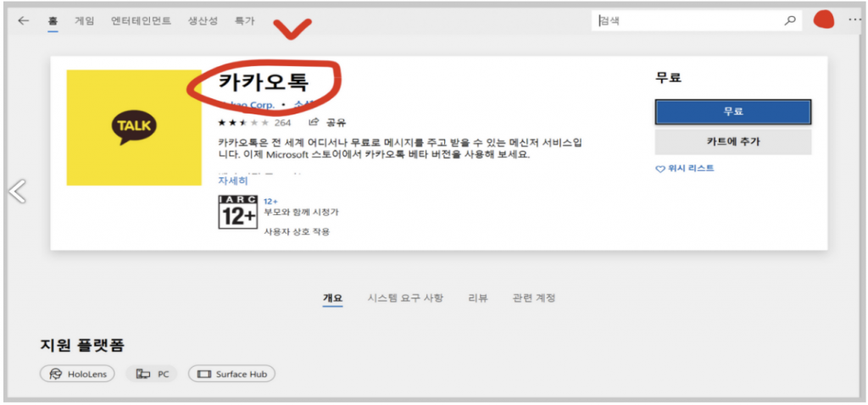Click the 카트에 추가 button
868x405 pixels.
(733, 142)
